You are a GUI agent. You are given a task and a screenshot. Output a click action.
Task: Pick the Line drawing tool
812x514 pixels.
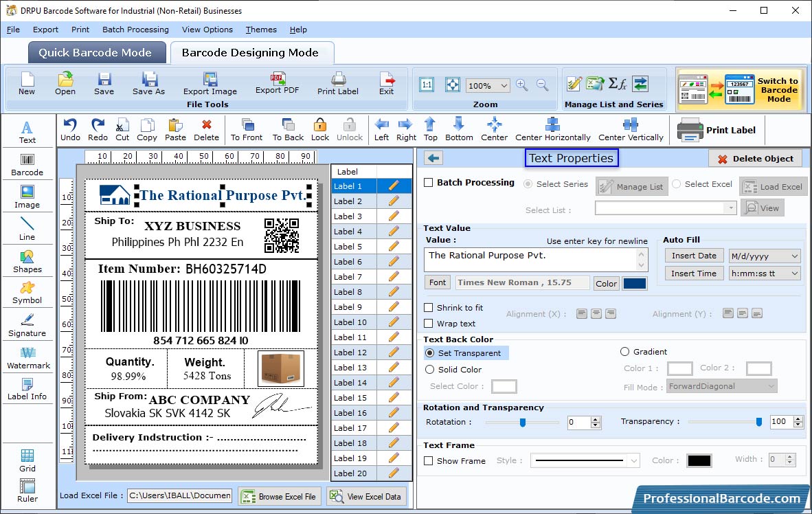click(27, 229)
